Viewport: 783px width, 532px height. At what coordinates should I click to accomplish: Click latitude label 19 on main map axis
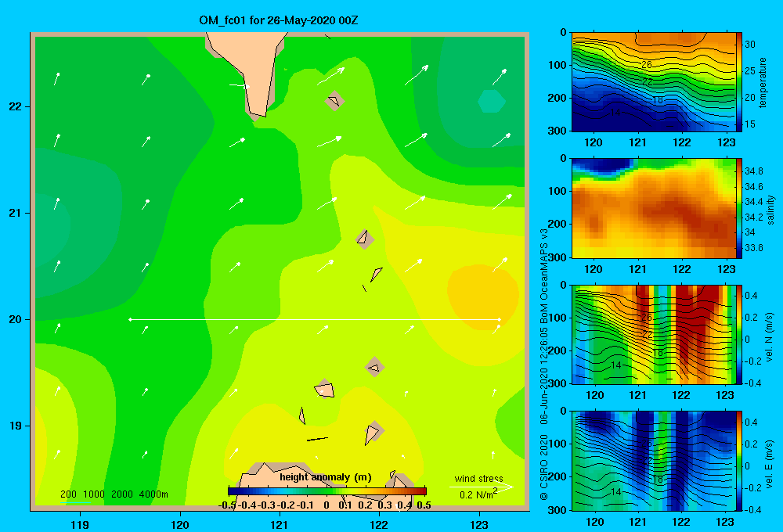(16, 426)
